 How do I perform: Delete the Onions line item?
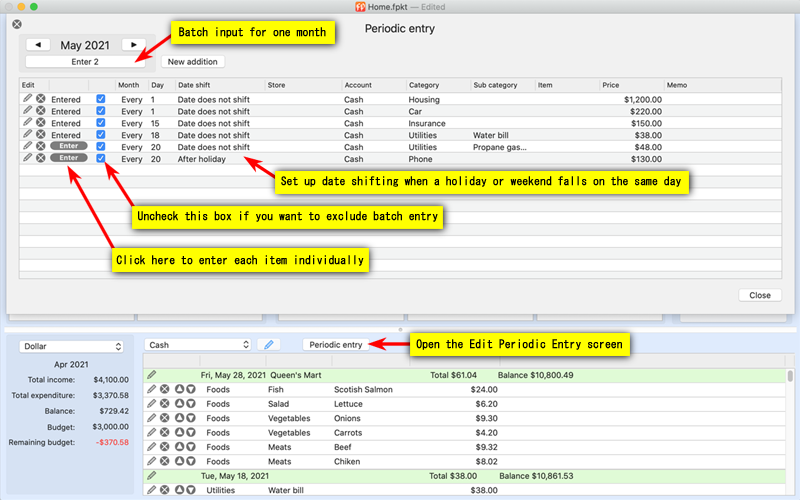165,418
